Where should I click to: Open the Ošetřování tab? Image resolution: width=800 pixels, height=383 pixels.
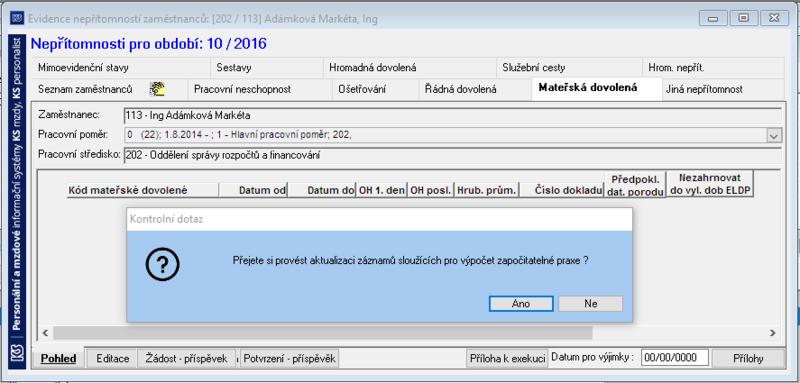[376, 90]
